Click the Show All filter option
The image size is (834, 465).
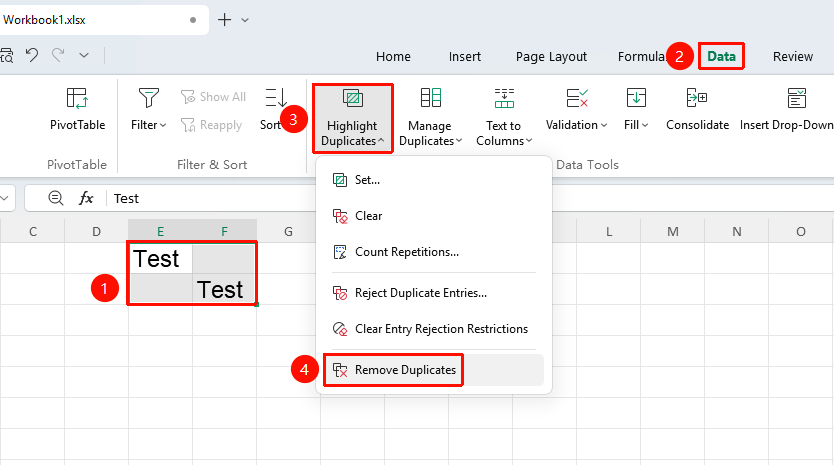click(213, 97)
